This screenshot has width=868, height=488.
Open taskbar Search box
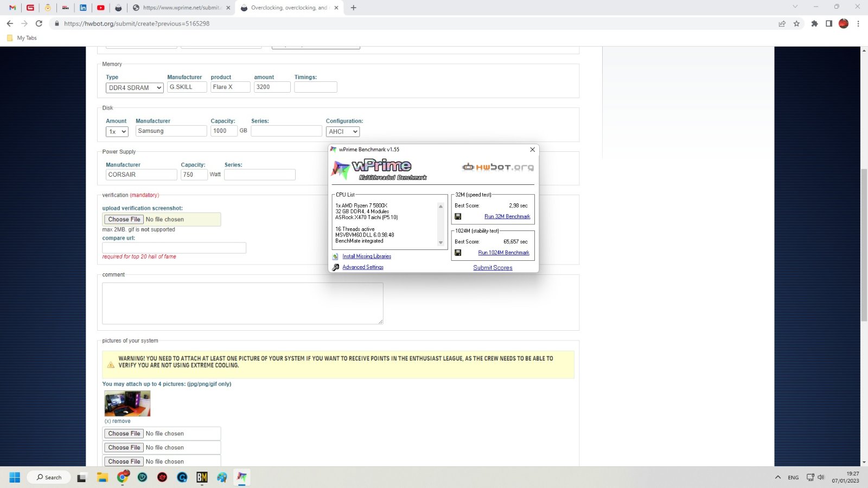49,477
